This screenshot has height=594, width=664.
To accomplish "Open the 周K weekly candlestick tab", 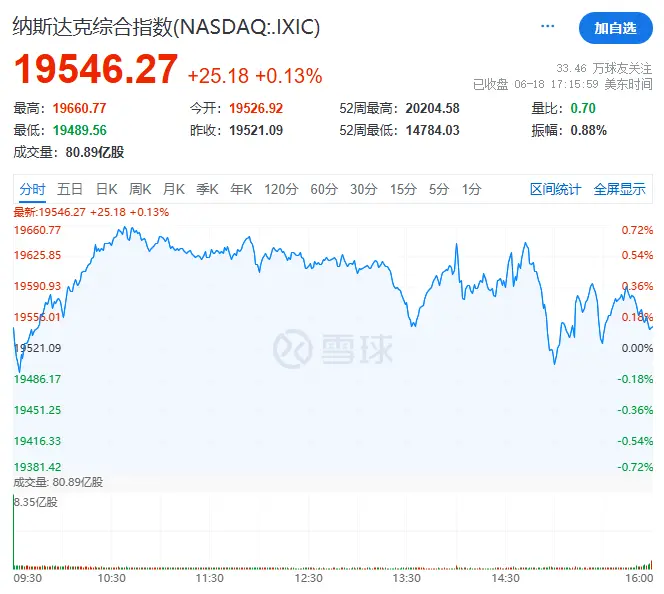I will pyautogui.click(x=140, y=189).
